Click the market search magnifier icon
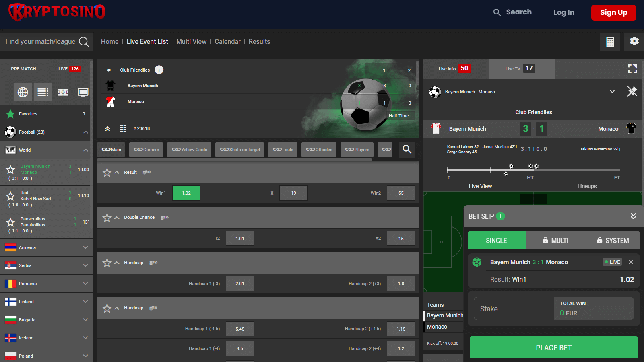Screen dimensions: 644x362 [407, 150]
